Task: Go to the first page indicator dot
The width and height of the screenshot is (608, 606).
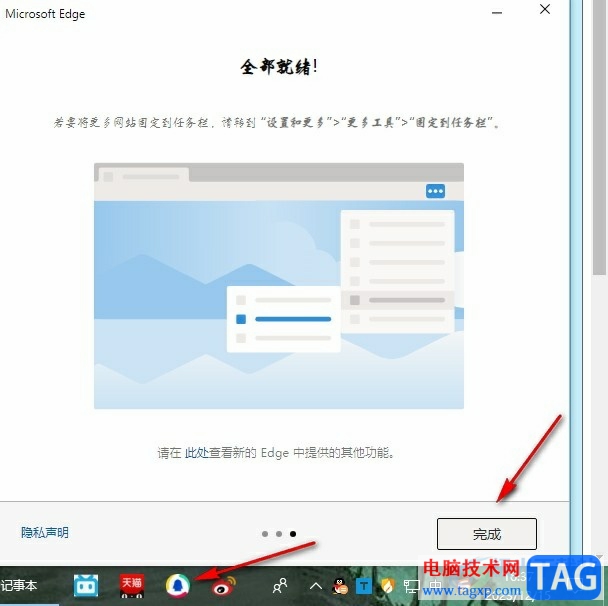Action: 265,534
